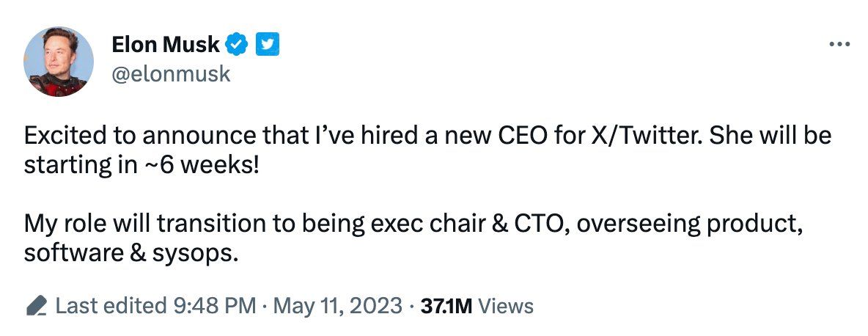Click the pencil edited-tweet icon

[x=37, y=306]
